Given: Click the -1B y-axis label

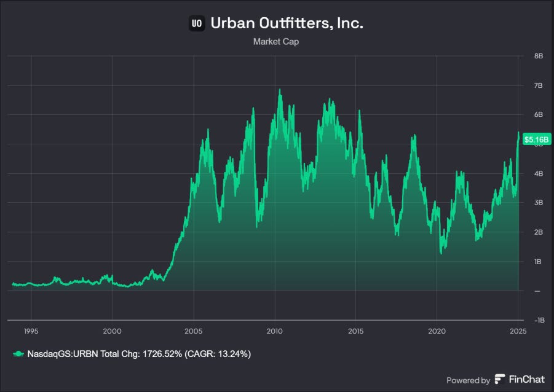Looking at the screenshot, I should pos(539,320).
